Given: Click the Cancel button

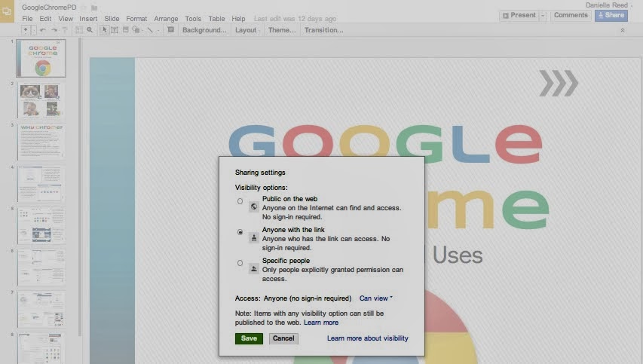Looking at the screenshot, I should [283, 338].
